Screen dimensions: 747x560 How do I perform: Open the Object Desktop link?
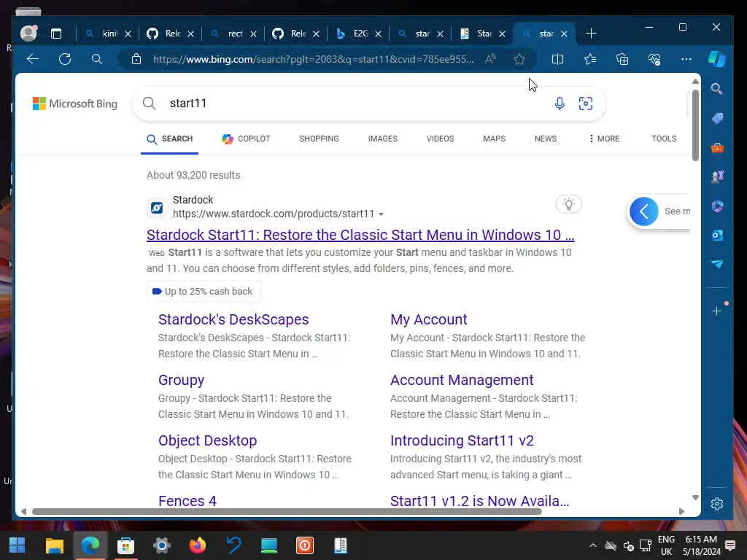(x=207, y=440)
